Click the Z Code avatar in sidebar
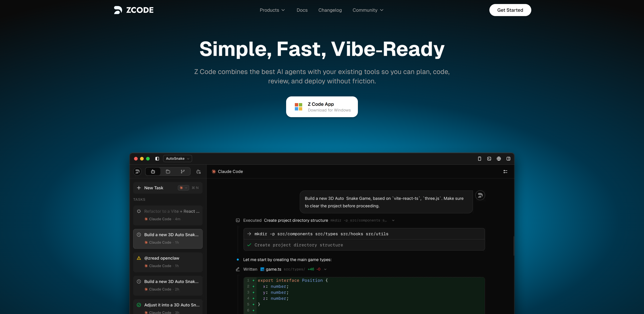 137,171
